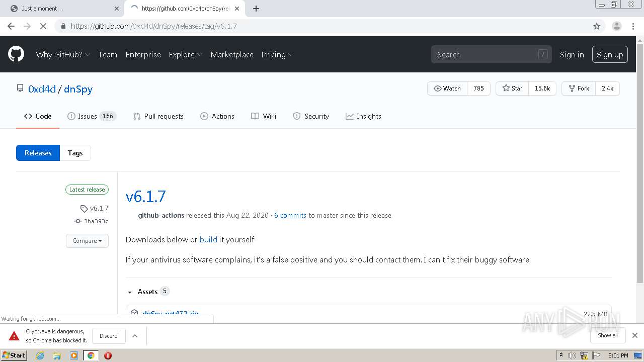Open the Chrome profile avatar icon

617,26
